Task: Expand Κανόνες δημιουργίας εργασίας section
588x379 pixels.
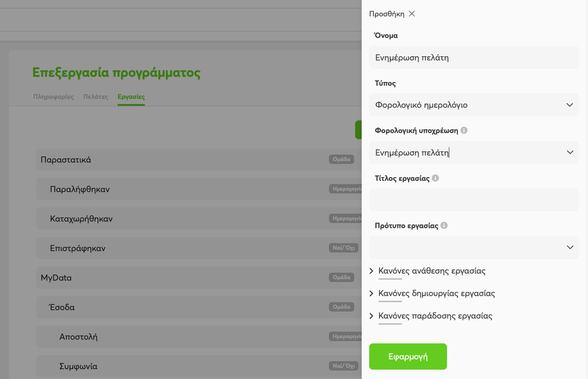Action: coord(436,293)
